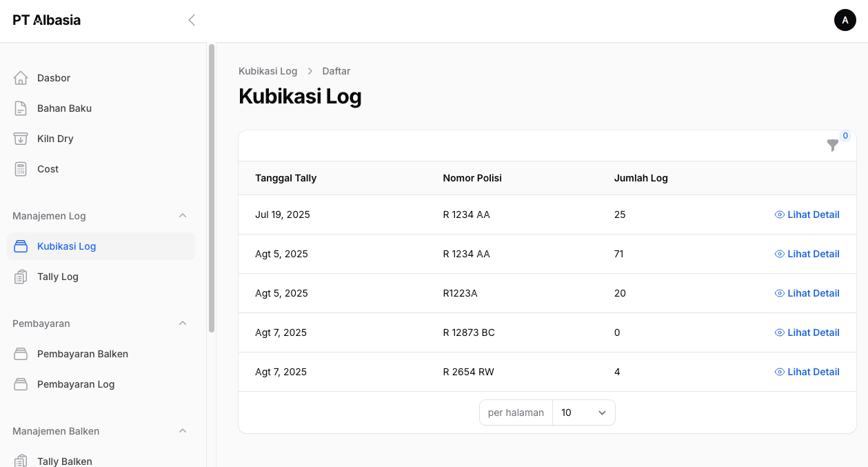Viewport: 868px width, 467px height.
Task: Click the Kubikasi Log breadcrumb link
Action: (x=268, y=71)
